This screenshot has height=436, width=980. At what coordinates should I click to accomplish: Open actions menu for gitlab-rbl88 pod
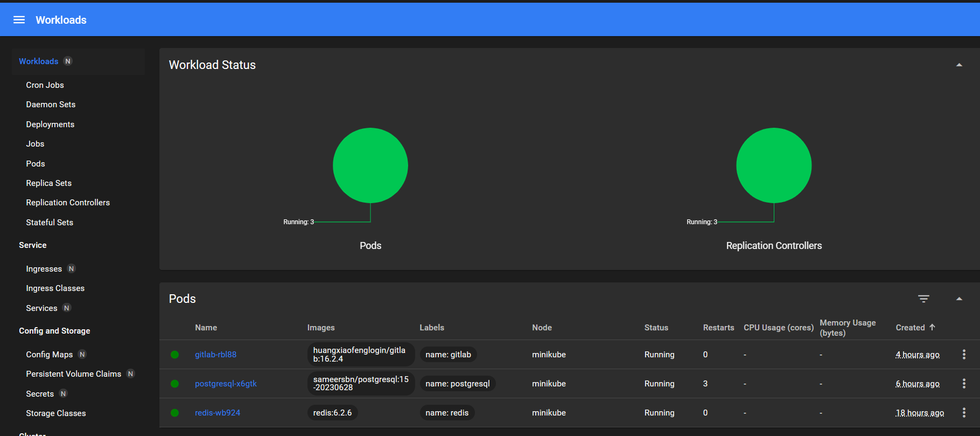pos(964,355)
